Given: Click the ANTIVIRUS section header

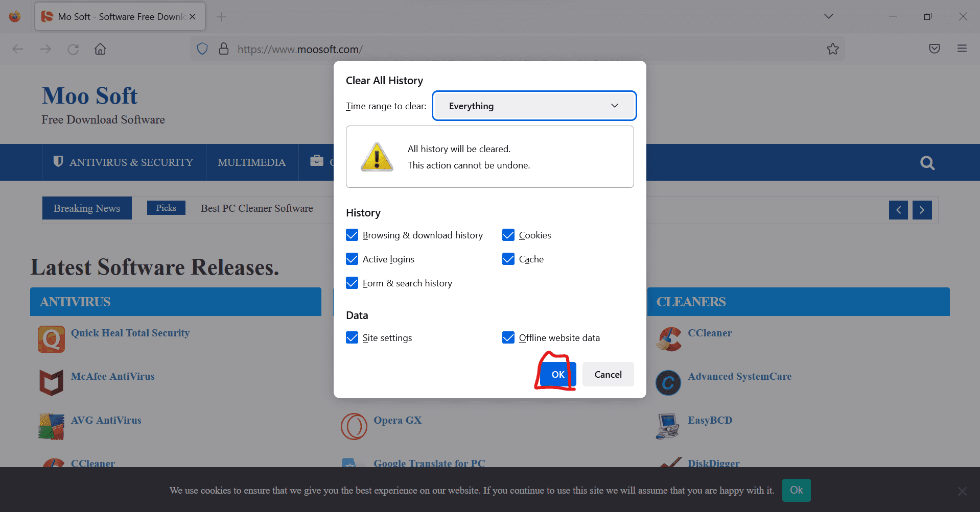Looking at the screenshot, I should pos(176,302).
